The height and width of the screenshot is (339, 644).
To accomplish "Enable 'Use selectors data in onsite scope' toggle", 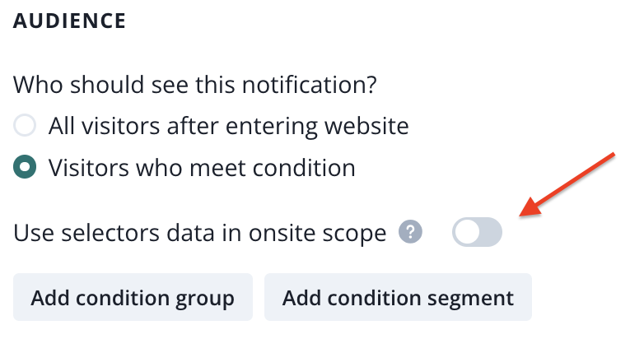I will [x=477, y=233].
